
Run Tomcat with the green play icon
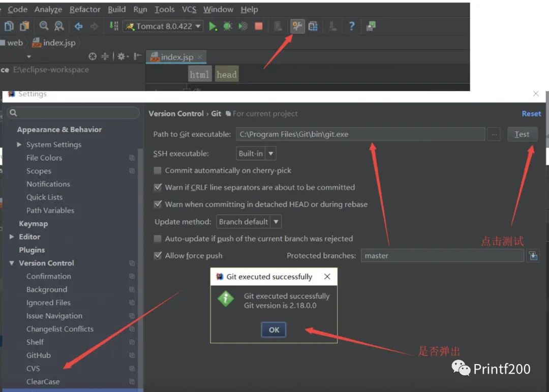pos(212,26)
